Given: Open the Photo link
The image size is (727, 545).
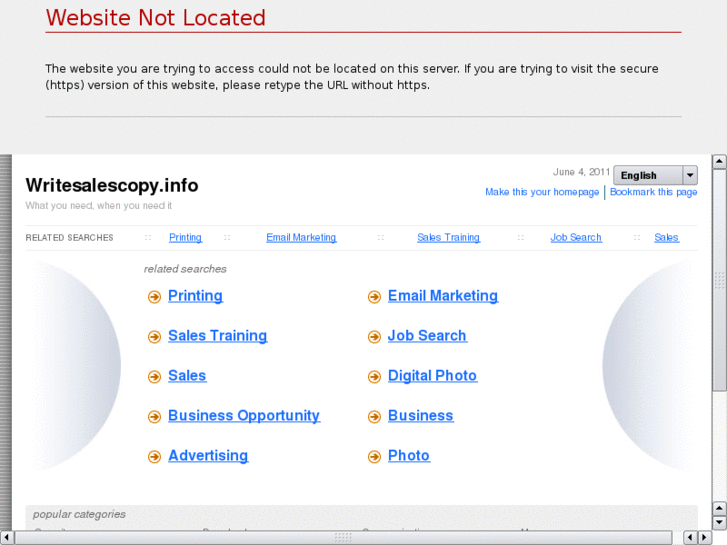Looking at the screenshot, I should 408,455.
